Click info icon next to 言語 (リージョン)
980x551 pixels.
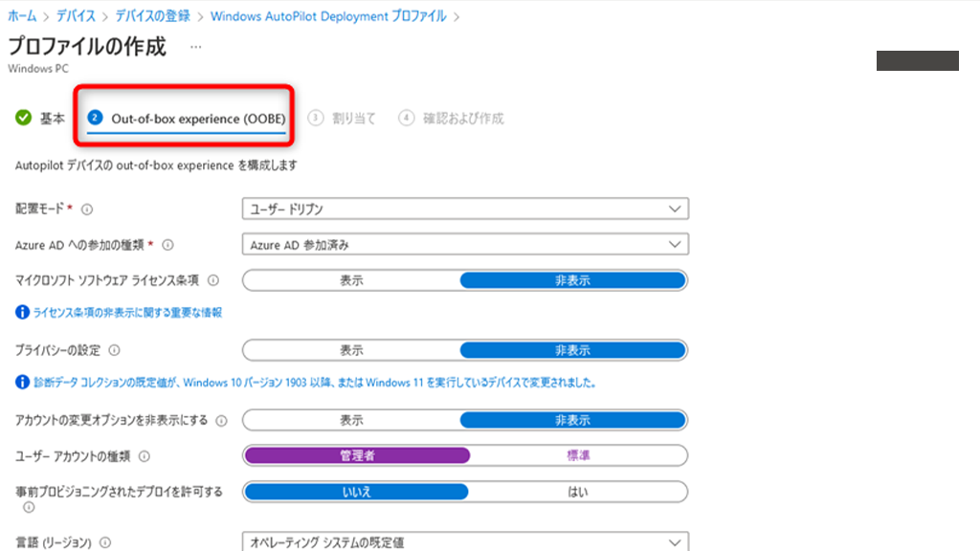click(104, 542)
